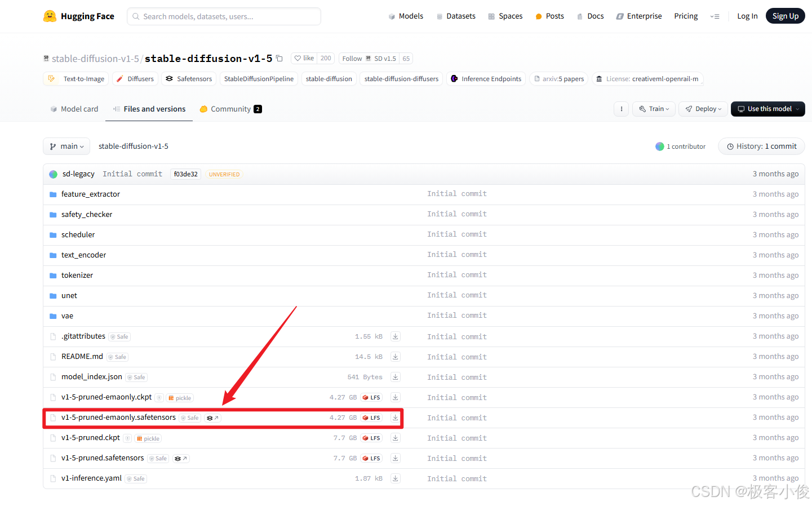Open the safetensors viewer for v1-5-pruned-emaonly.safetensors
The width and height of the screenshot is (812, 506).
[212, 418]
